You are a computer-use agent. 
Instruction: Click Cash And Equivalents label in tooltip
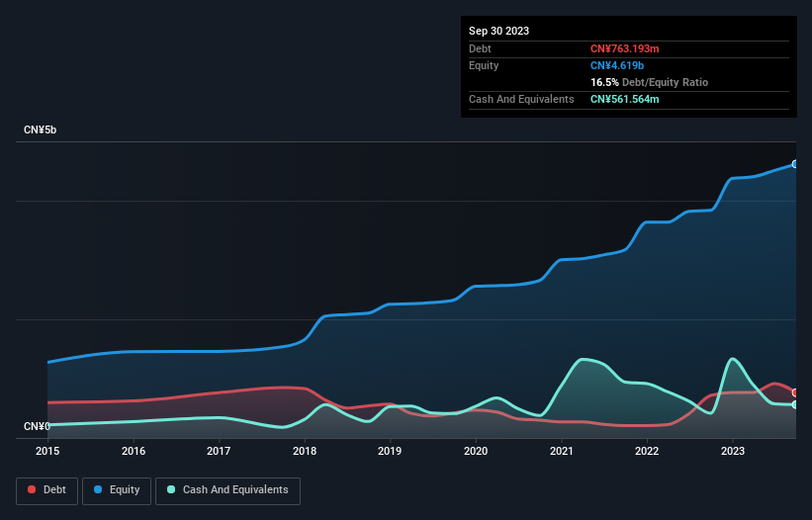pos(521,99)
